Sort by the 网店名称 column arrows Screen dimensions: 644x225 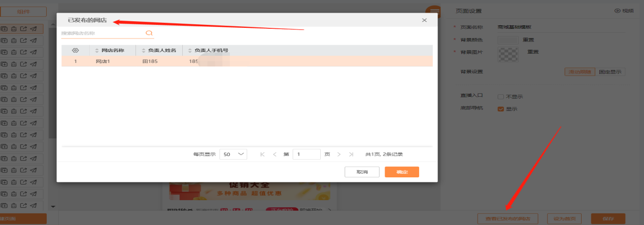pos(97,51)
